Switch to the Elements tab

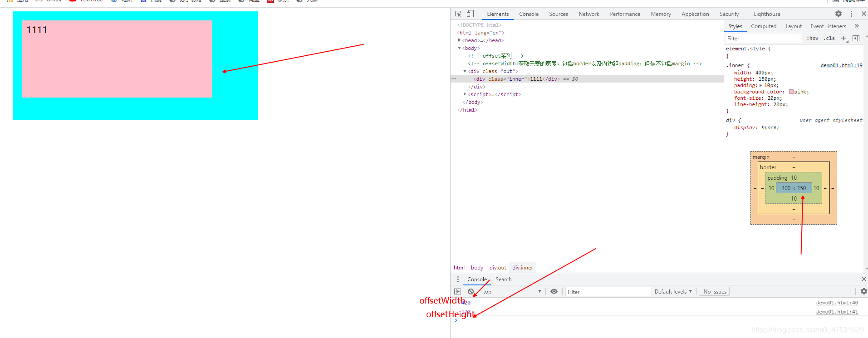pyautogui.click(x=498, y=14)
